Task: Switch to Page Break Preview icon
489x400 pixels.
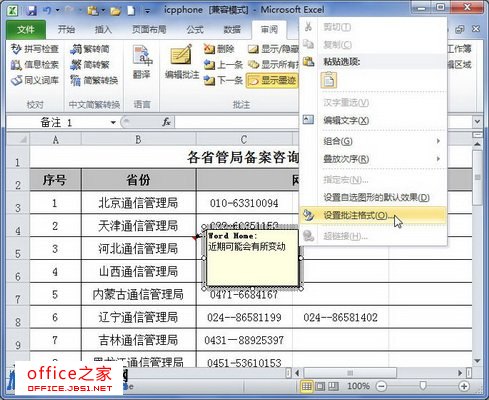Action: click(333, 386)
